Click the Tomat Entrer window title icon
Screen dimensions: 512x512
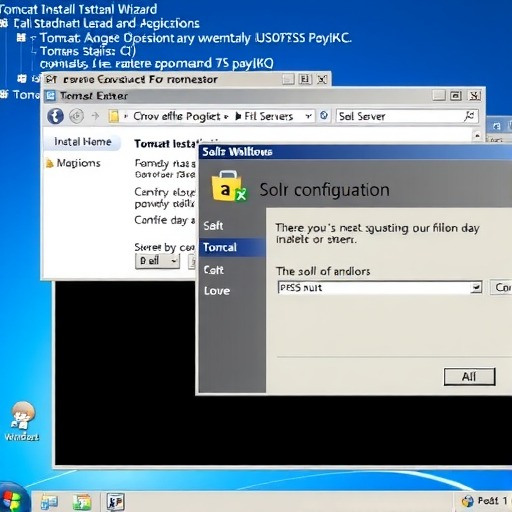[51, 96]
